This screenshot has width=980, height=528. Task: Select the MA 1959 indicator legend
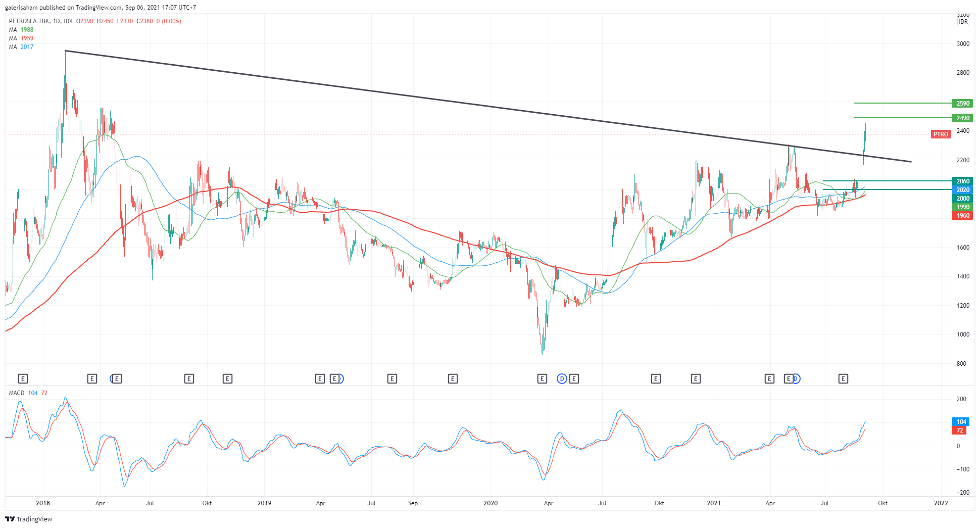coord(21,38)
